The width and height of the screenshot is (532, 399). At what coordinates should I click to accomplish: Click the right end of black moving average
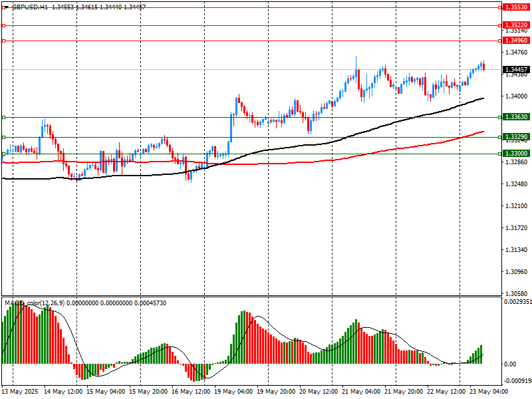coord(483,98)
